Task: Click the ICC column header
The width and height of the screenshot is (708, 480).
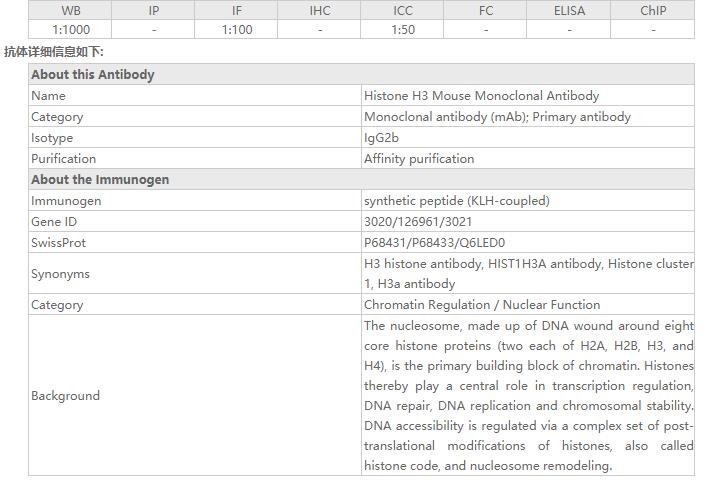Action: [x=403, y=11]
